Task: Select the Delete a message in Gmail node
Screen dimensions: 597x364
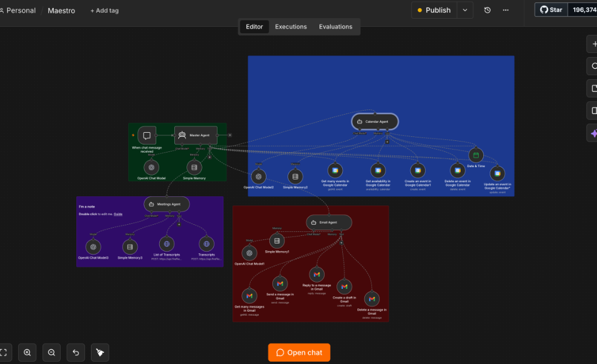Action: [371, 299]
